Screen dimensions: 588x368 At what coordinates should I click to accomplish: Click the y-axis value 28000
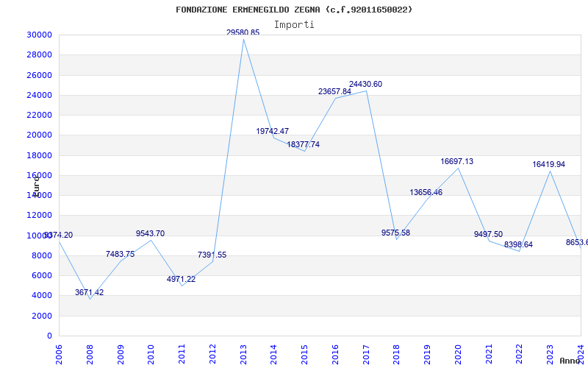[39, 54]
